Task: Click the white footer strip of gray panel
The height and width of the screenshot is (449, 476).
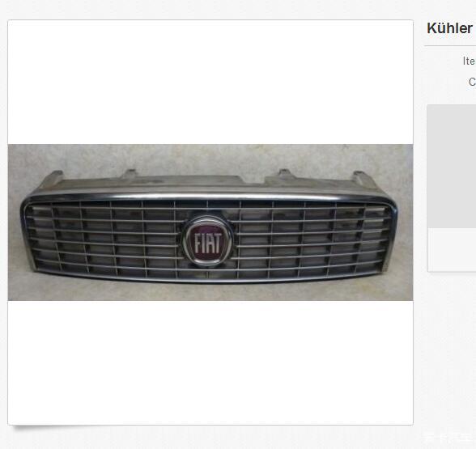Action: click(x=452, y=250)
